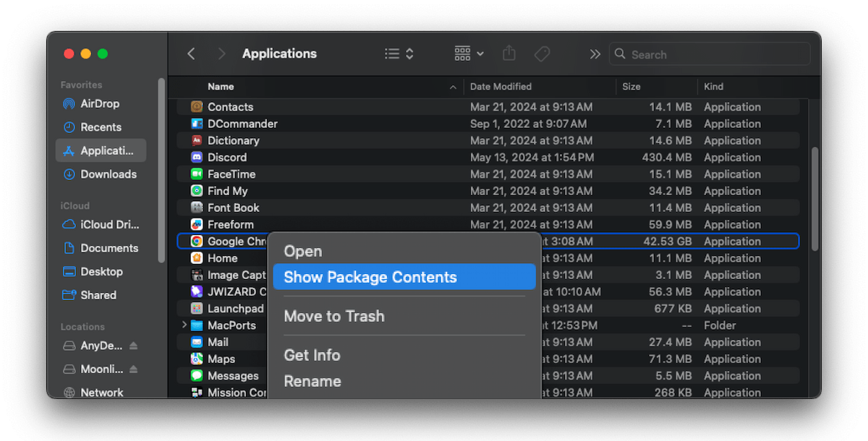Click the Tags toolbar icon
868x441 pixels.
[x=542, y=54]
